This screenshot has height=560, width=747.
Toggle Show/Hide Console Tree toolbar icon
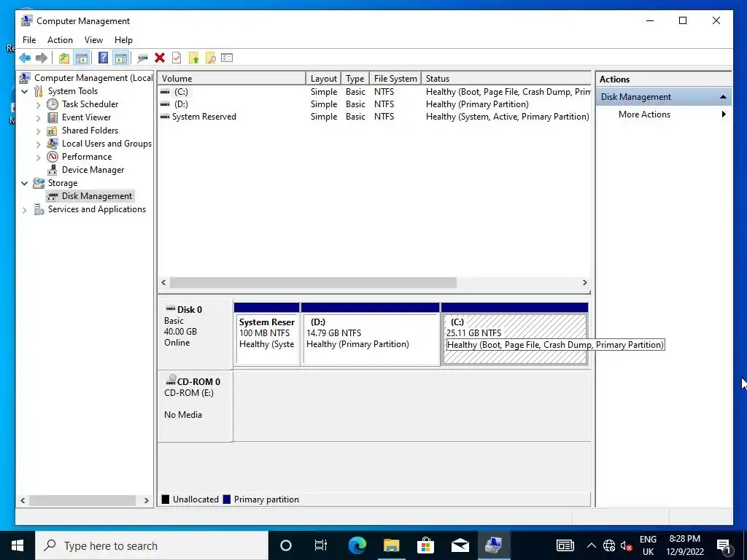[x=82, y=58]
